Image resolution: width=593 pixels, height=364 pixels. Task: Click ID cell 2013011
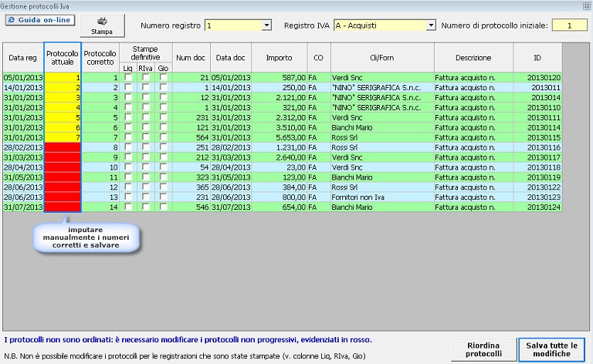[x=537, y=87]
